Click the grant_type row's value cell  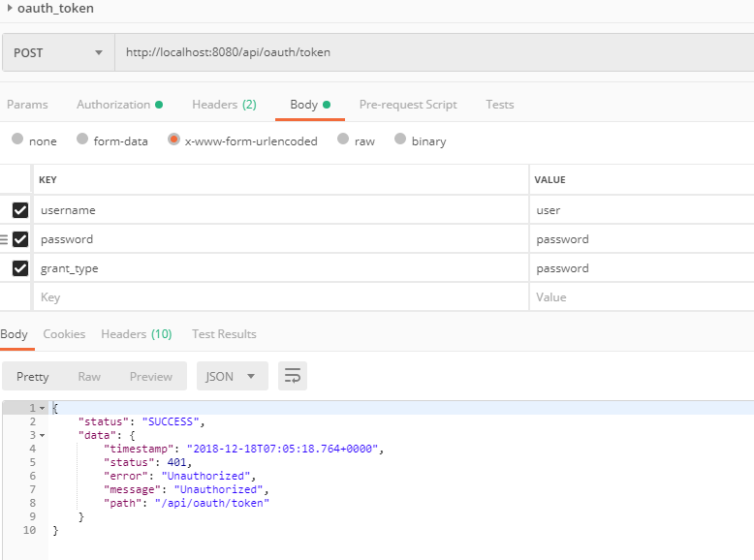tap(642, 268)
